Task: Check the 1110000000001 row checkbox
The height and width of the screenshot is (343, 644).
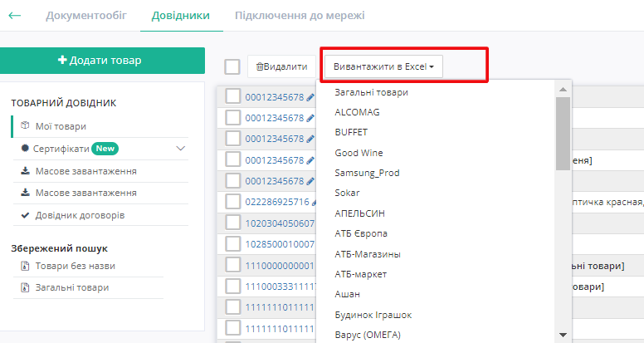Action: coord(233,265)
